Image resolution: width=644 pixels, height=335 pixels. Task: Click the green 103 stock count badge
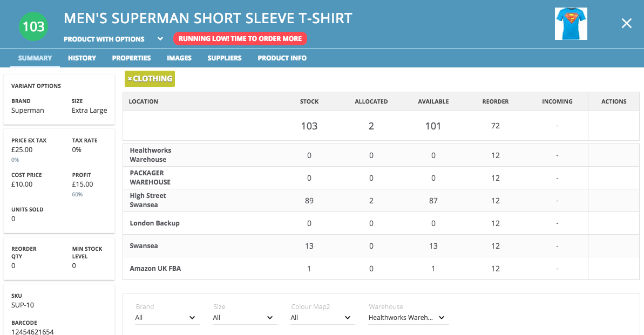(x=33, y=26)
